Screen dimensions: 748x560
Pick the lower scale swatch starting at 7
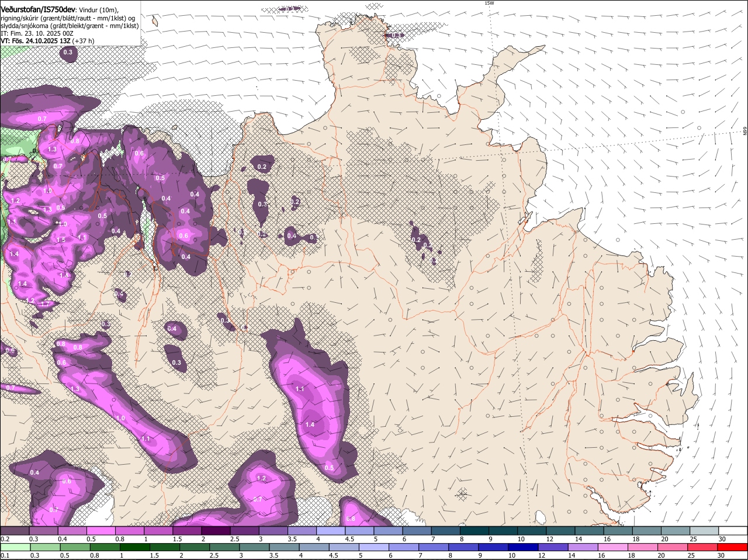(434, 548)
